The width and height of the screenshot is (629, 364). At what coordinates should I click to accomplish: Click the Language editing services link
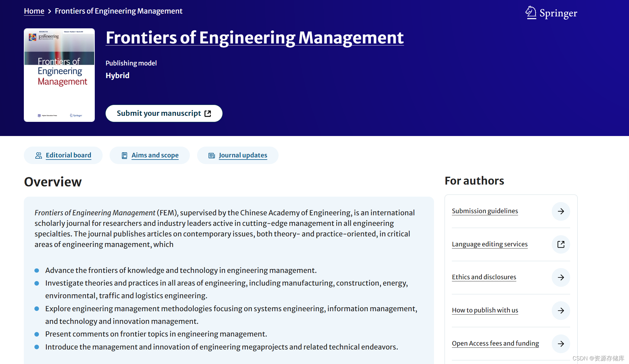click(490, 244)
